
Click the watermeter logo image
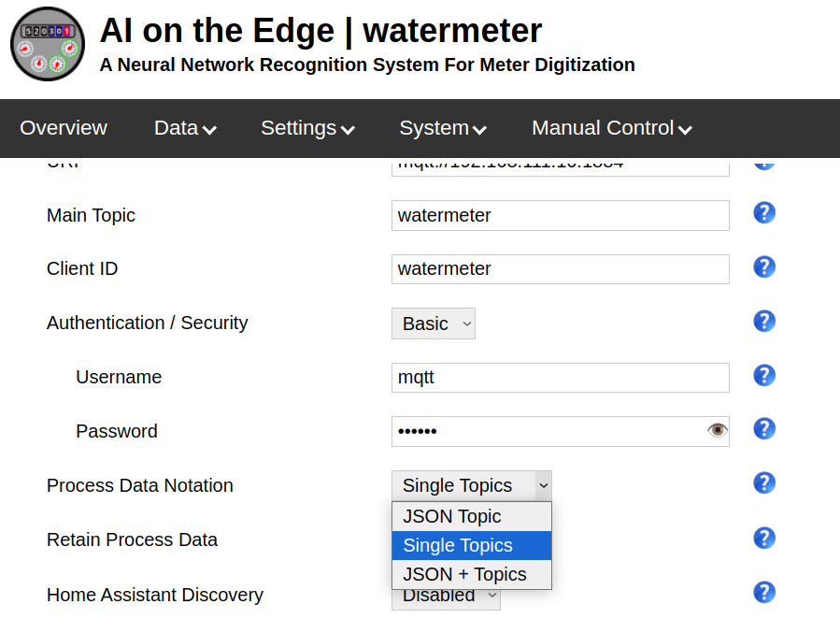point(47,44)
